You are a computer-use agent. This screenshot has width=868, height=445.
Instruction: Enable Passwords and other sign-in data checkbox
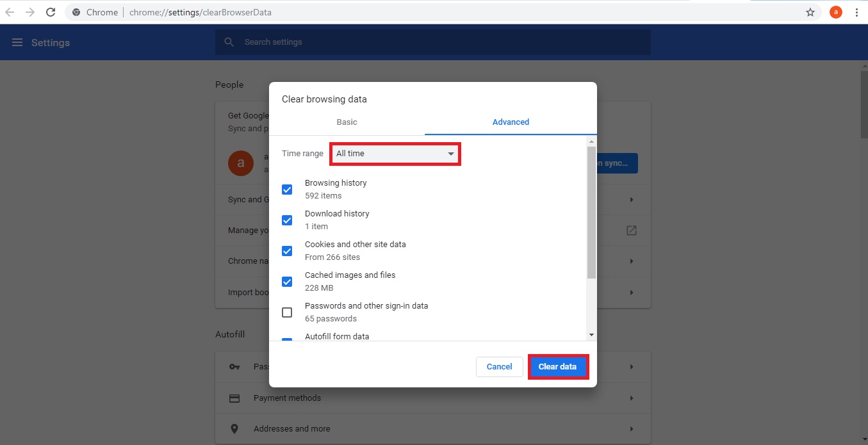(287, 312)
